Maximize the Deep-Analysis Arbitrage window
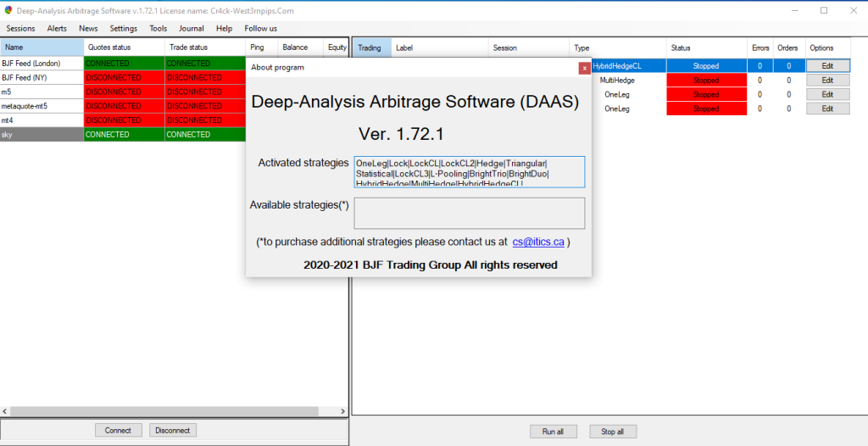Image resolution: width=868 pixels, height=446 pixels. pos(824,10)
